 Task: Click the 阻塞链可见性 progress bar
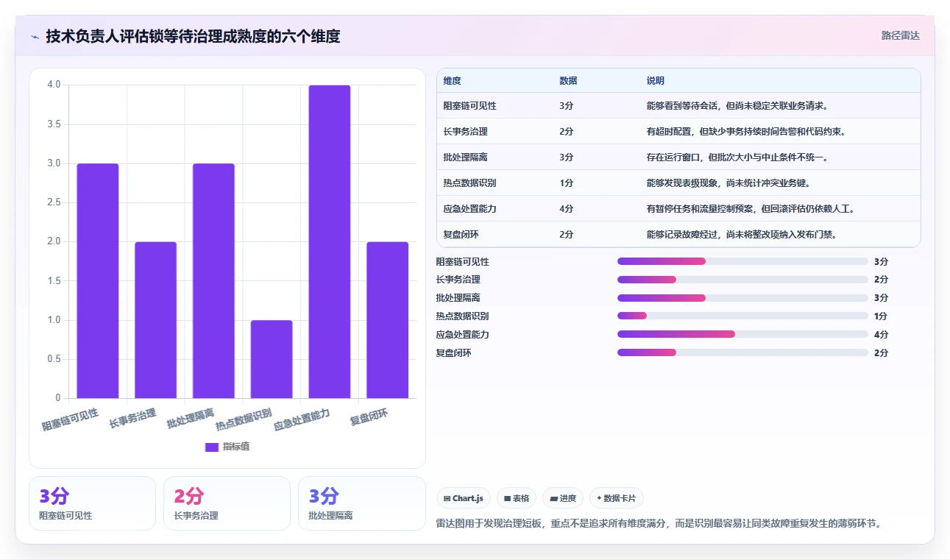point(742,261)
